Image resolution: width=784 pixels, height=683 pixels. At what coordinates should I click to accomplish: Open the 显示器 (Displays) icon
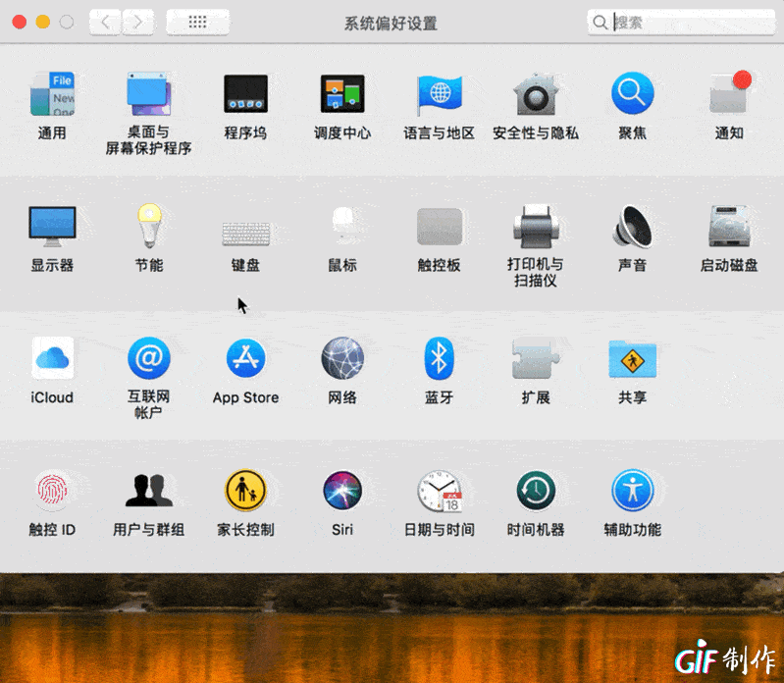(52, 227)
